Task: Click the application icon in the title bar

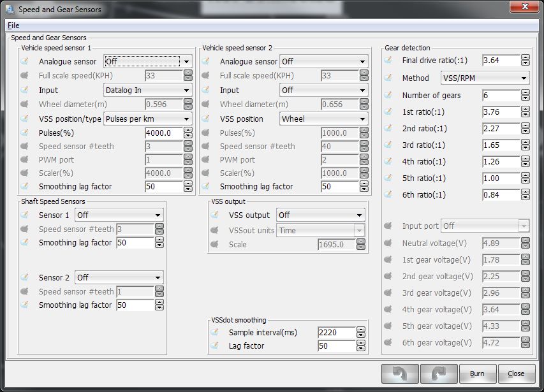Action: pos(10,9)
